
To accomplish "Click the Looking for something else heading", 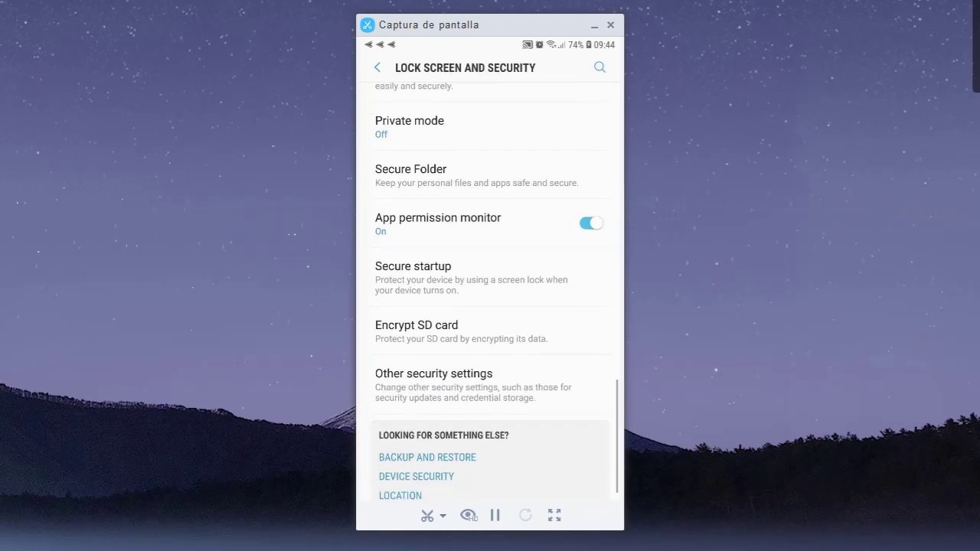I will click(x=443, y=435).
